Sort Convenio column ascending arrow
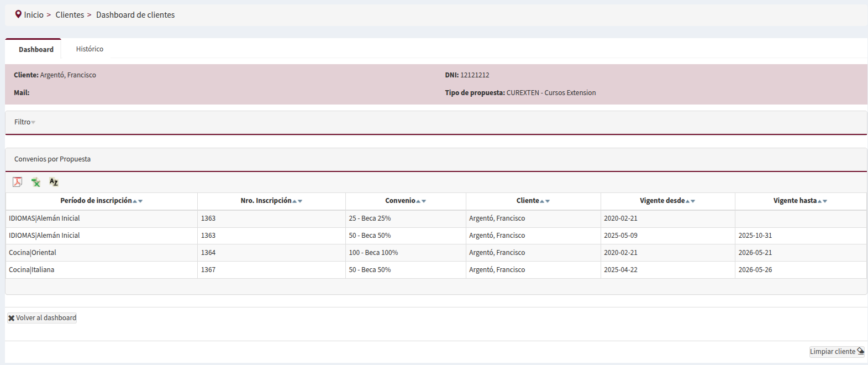Image resolution: width=868 pixels, height=365 pixels. [x=418, y=201]
